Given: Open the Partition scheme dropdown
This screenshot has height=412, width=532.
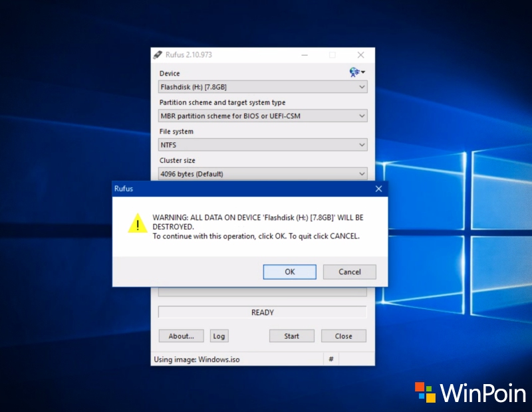Looking at the screenshot, I should click(x=263, y=116).
